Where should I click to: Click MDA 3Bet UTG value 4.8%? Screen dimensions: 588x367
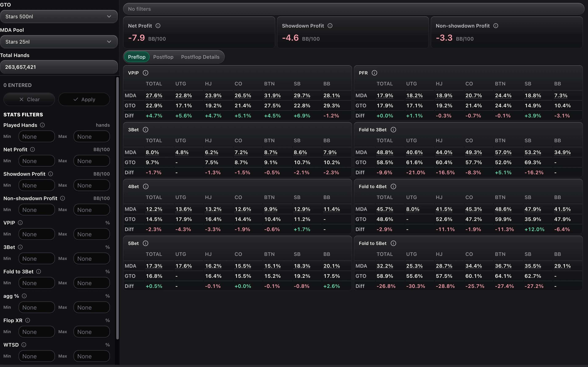[182, 152]
